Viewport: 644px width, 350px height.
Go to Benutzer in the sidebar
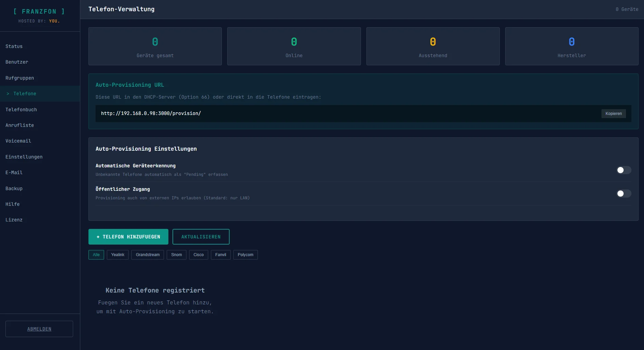(x=17, y=62)
